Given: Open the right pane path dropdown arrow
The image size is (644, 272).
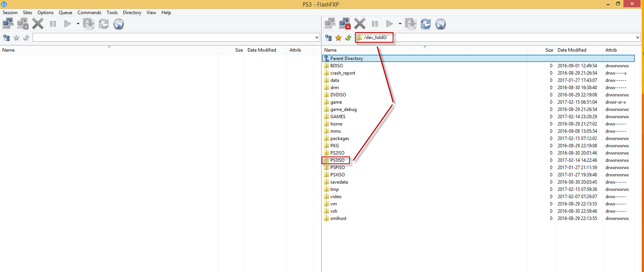Looking at the screenshot, I should pyautogui.click(x=638, y=37).
